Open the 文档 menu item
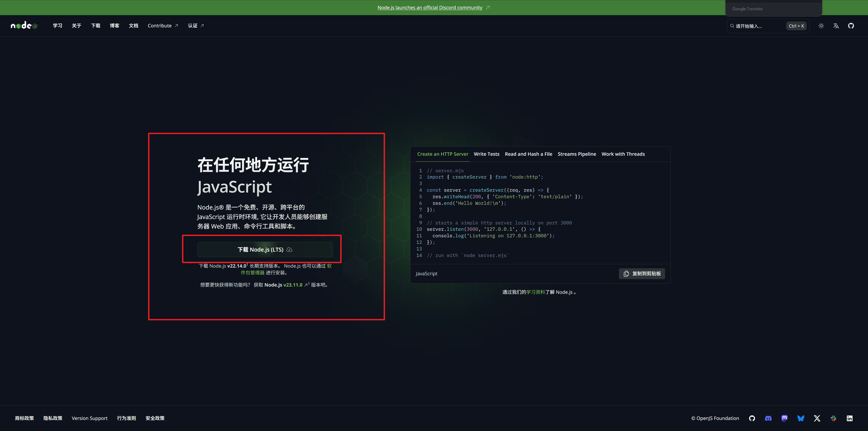The height and width of the screenshot is (431, 868). pos(133,26)
